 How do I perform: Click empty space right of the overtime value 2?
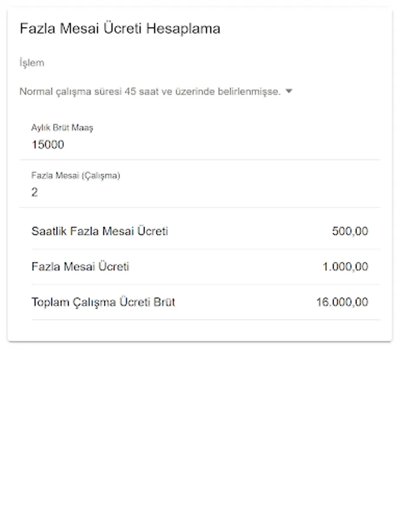tap(236, 192)
